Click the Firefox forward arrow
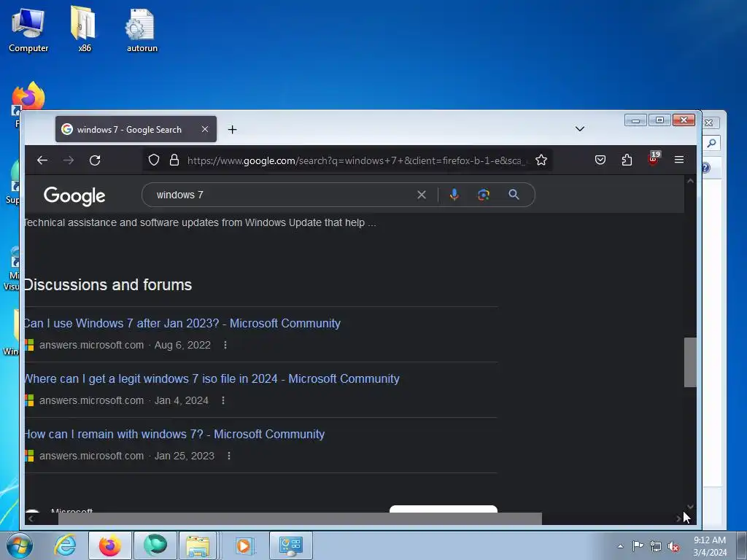747x560 pixels. coord(69,160)
